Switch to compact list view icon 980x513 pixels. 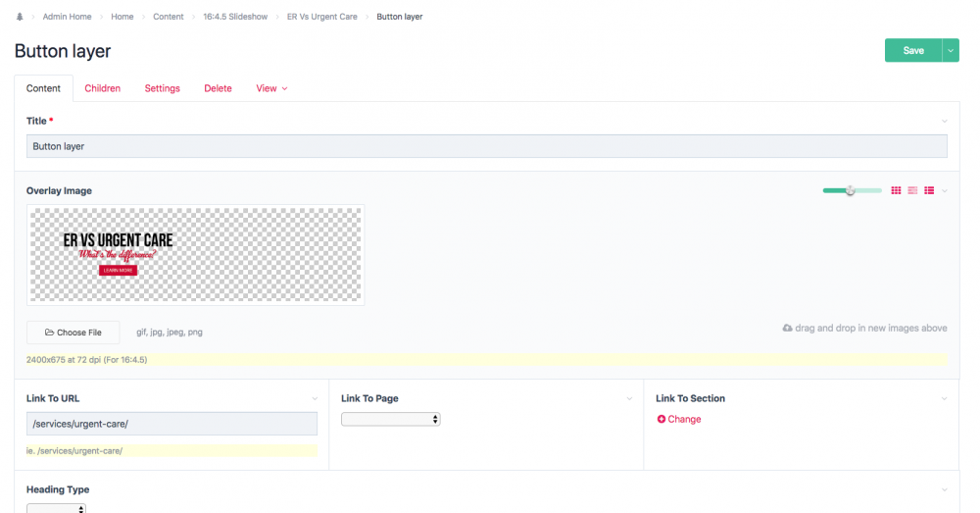[x=912, y=190]
